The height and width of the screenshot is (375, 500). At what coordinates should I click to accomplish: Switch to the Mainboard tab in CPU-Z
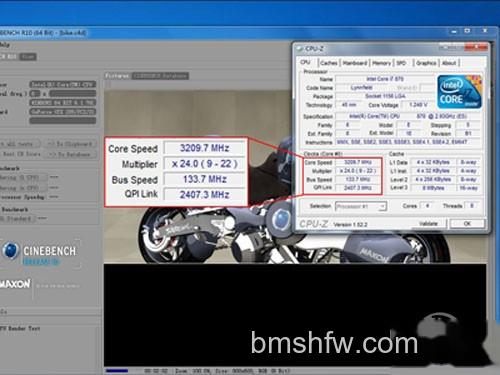(355, 63)
